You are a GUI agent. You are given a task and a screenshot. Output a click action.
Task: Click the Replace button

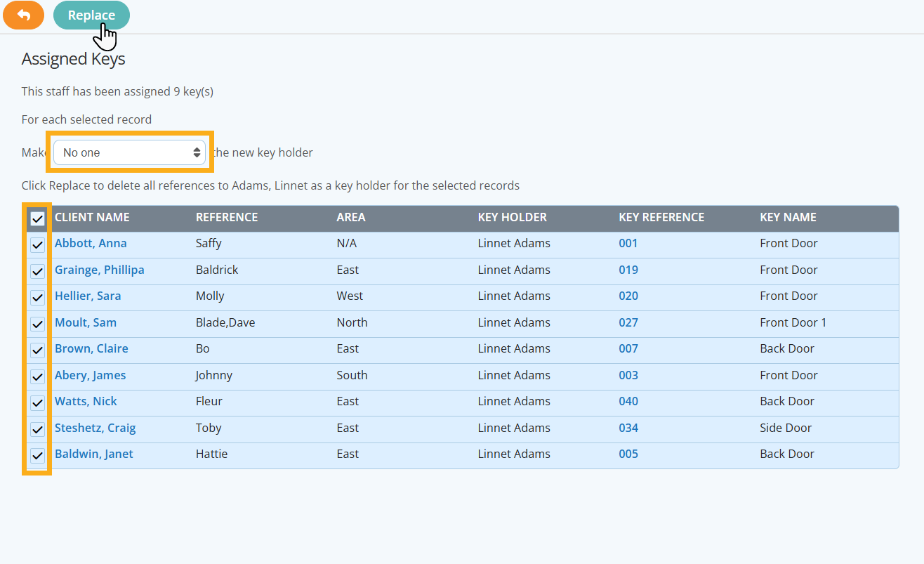point(91,15)
